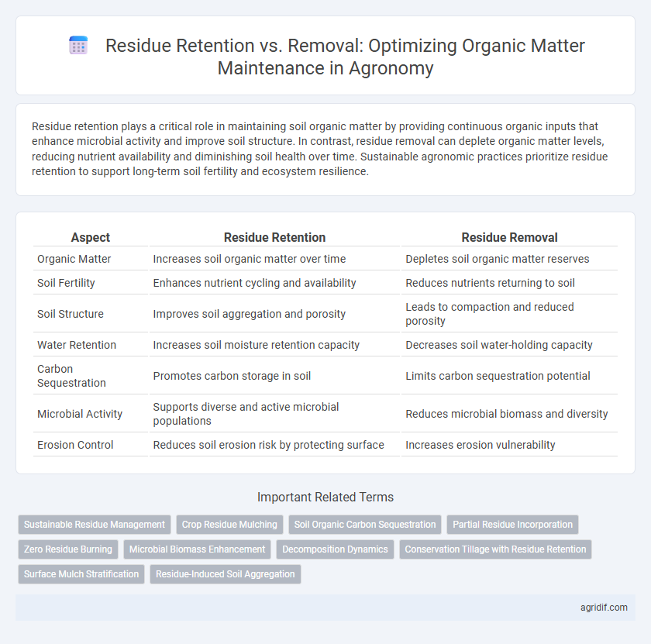Click 'Decreases soil water-holding capacity' cell
The image size is (651, 644).
tap(510, 345)
